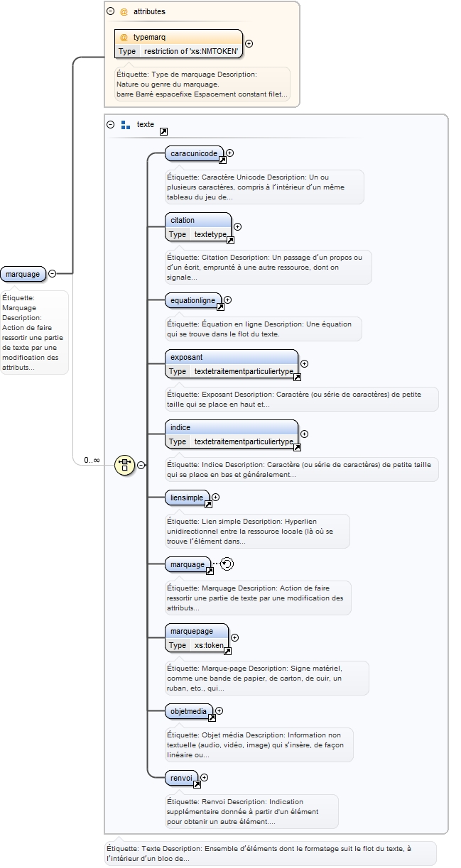461x868 pixels.
Task: Click the 'textetype' type of citation
Action: [210, 234]
